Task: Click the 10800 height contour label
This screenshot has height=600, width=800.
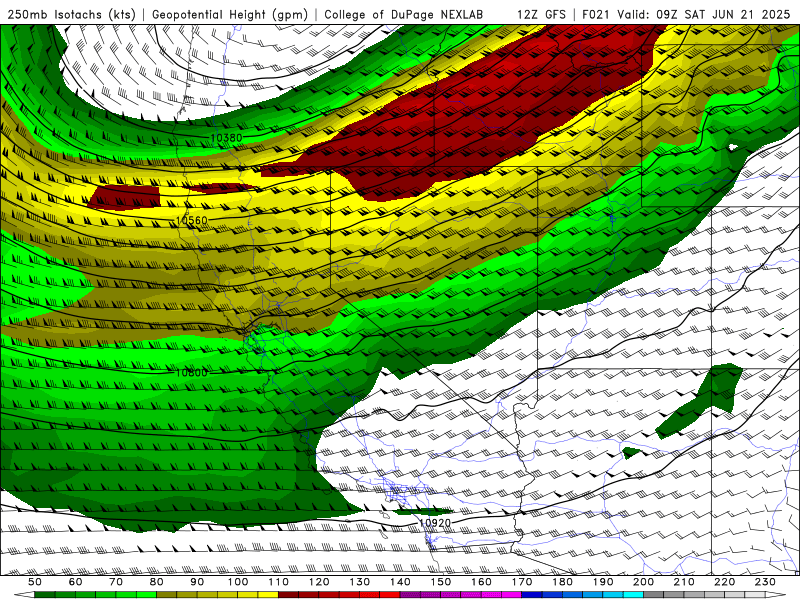Action: click(192, 373)
